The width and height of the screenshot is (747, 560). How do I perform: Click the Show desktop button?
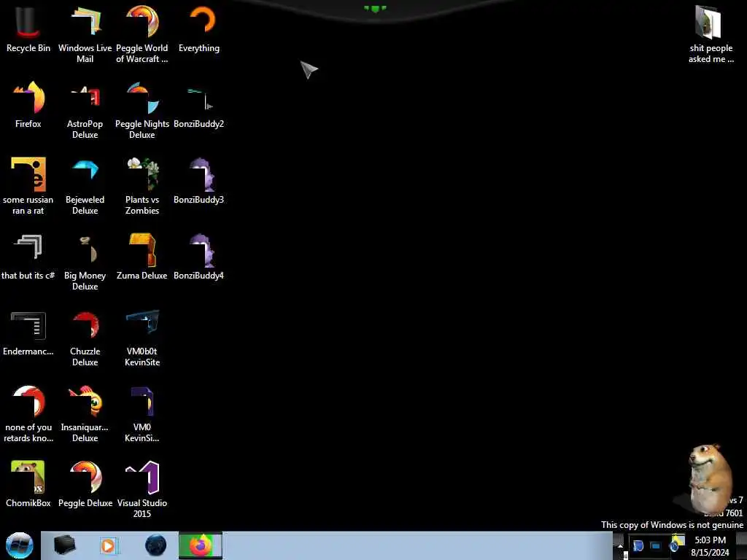click(742, 545)
